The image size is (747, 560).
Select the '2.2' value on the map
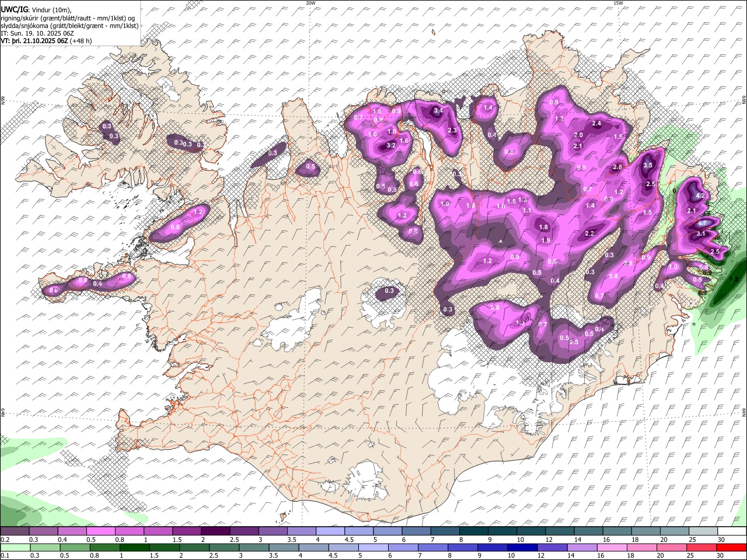(589, 233)
